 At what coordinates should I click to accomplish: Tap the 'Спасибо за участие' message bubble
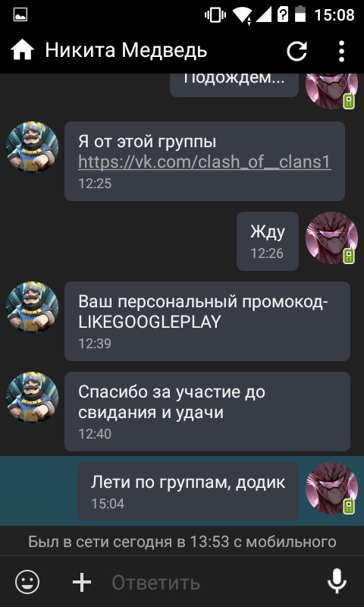coord(207,411)
